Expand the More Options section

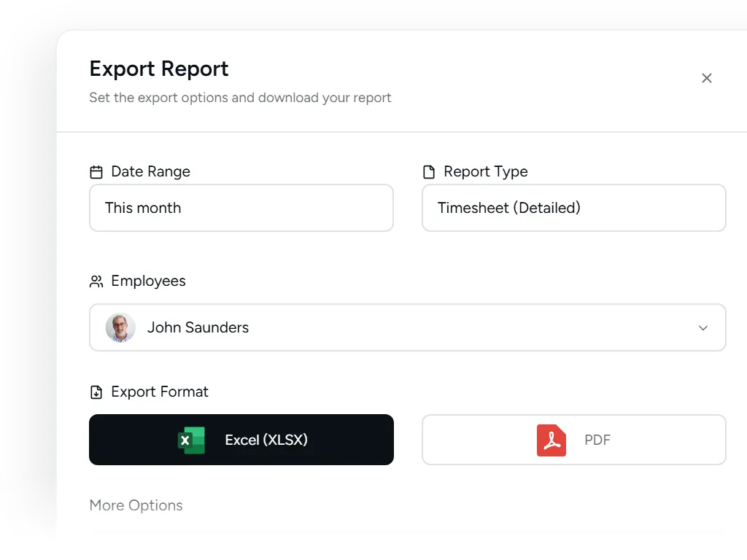click(x=136, y=505)
